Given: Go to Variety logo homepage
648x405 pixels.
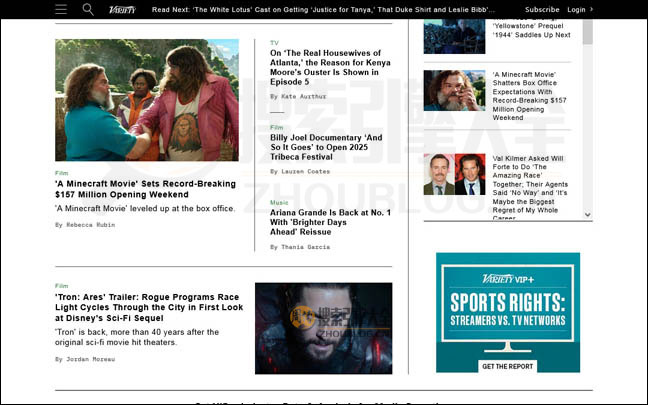Looking at the screenshot, I should click(122, 10).
